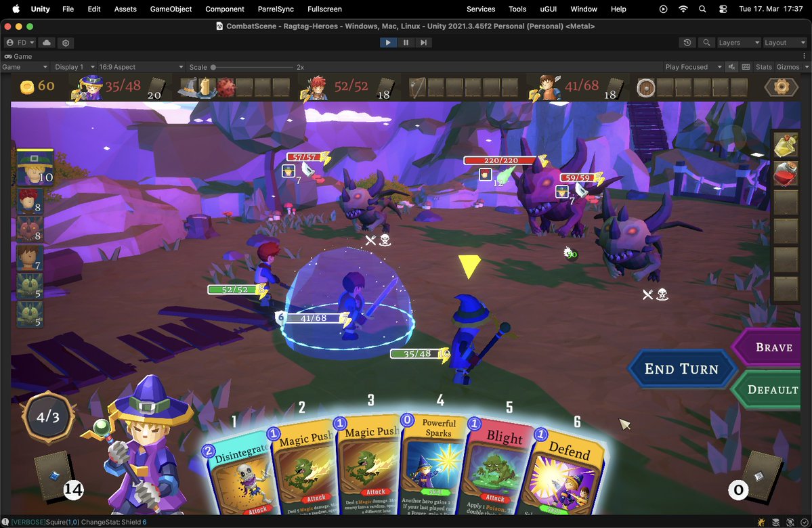Image resolution: width=812 pixels, height=528 pixels.
Task: Click the Undo History icon
Action: pos(687,43)
